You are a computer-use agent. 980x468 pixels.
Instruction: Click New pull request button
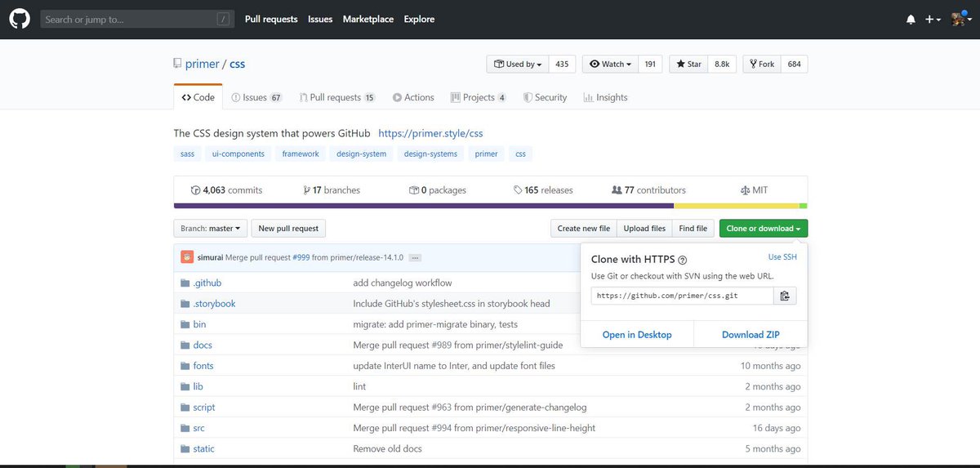click(x=289, y=229)
